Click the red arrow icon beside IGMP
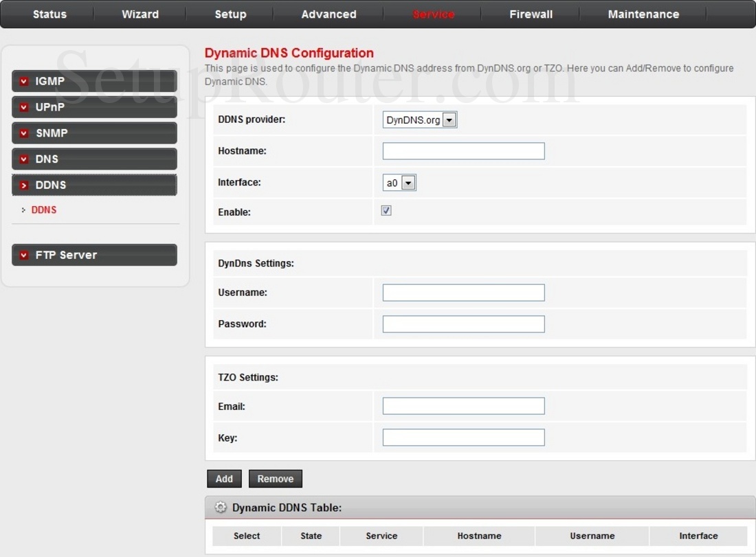The image size is (756, 557). click(24, 82)
